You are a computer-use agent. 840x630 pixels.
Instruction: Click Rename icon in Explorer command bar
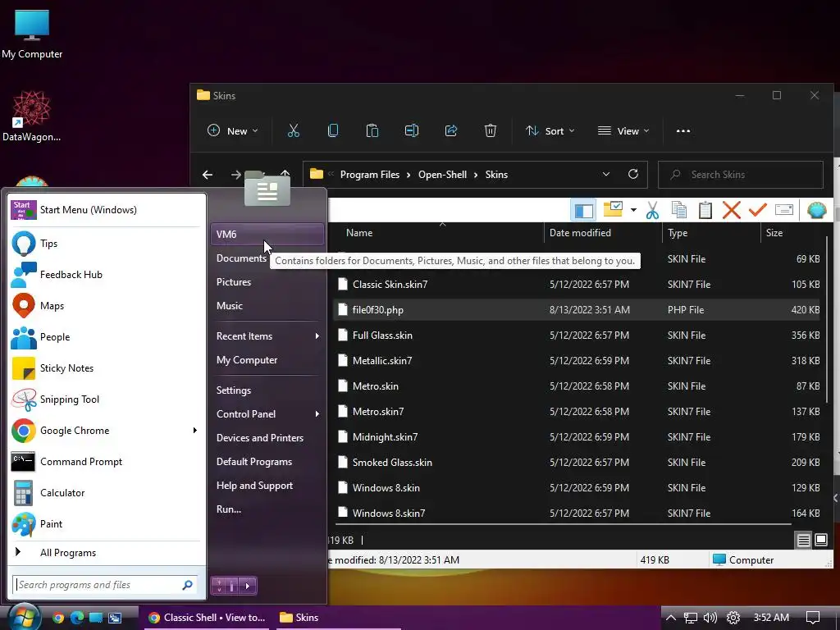tap(412, 130)
